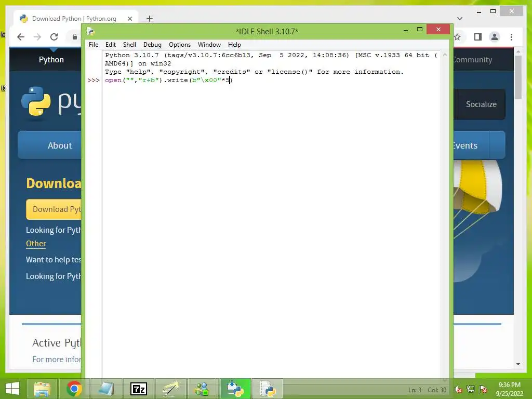This screenshot has width=532, height=399.
Task: Open the Windows Start button
Action: (x=12, y=389)
